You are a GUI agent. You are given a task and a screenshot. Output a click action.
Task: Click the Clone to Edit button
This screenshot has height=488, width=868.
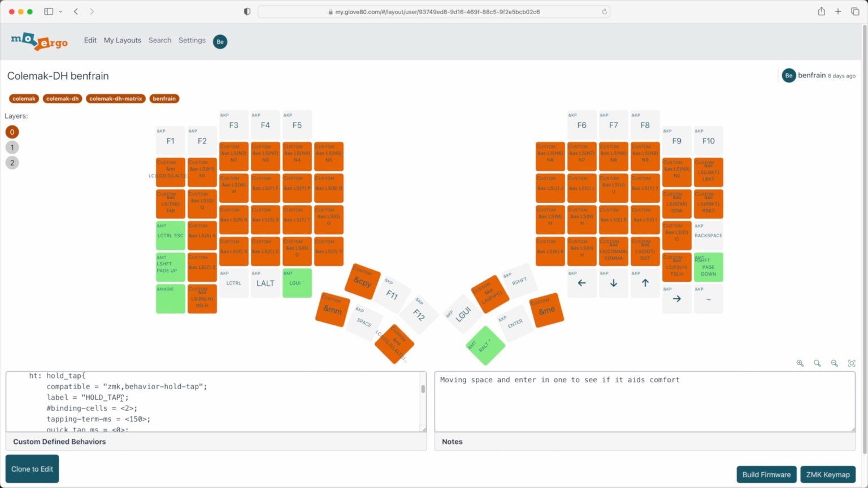32,469
